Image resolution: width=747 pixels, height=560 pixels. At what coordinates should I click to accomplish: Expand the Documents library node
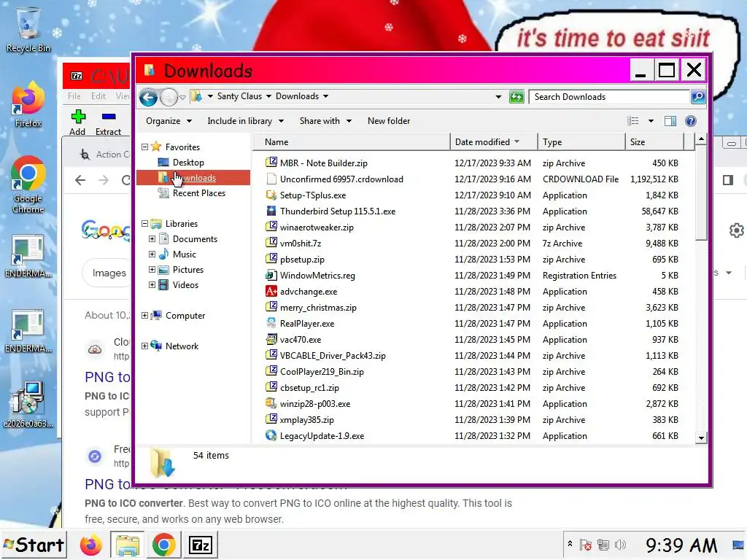click(152, 239)
